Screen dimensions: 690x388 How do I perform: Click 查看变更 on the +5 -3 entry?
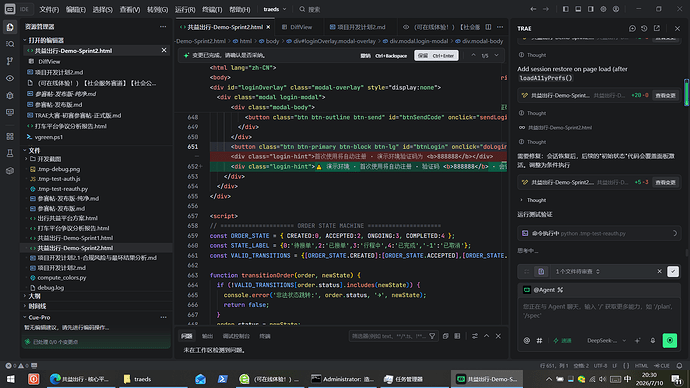click(x=665, y=182)
